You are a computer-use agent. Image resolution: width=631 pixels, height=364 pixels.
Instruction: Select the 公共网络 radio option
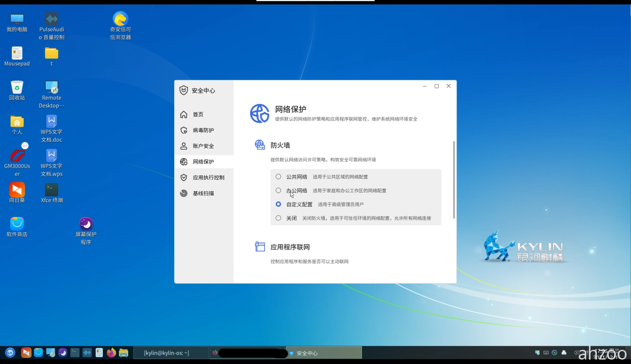278,176
